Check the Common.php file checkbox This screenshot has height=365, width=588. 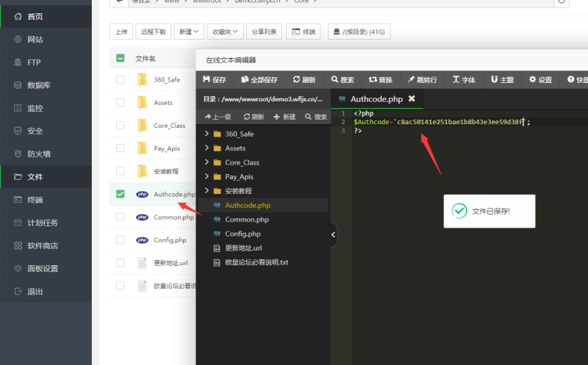[x=120, y=217]
